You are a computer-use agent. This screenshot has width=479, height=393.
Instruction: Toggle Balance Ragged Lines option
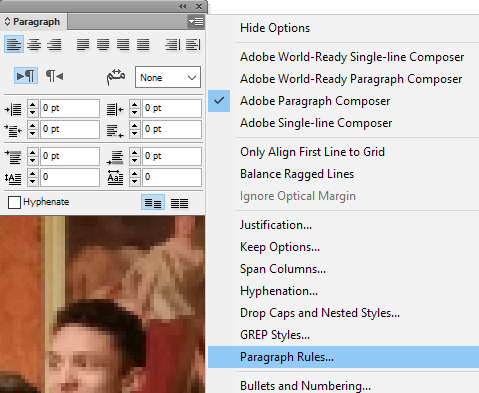[297, 174]
